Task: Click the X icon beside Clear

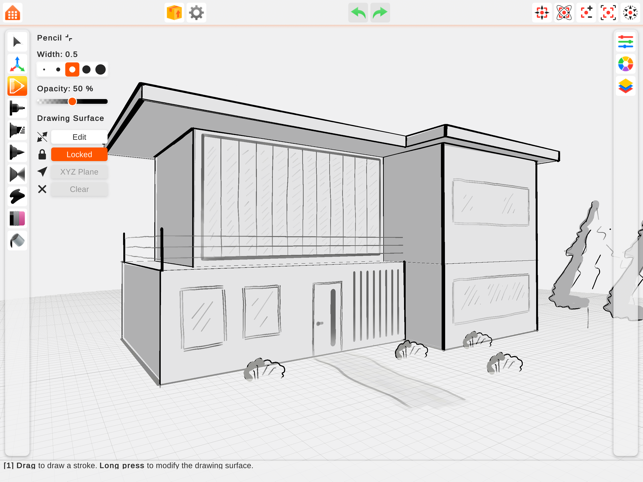Action: click(42, 189)
